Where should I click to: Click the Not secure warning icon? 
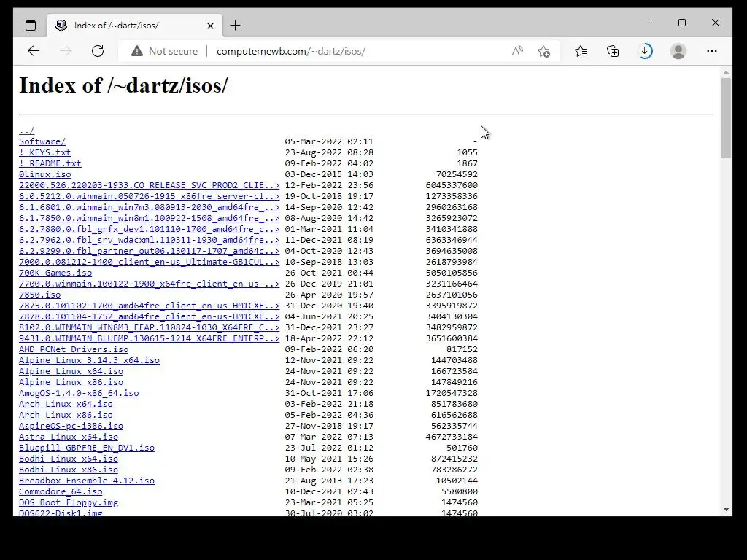[x=137, y=51]
